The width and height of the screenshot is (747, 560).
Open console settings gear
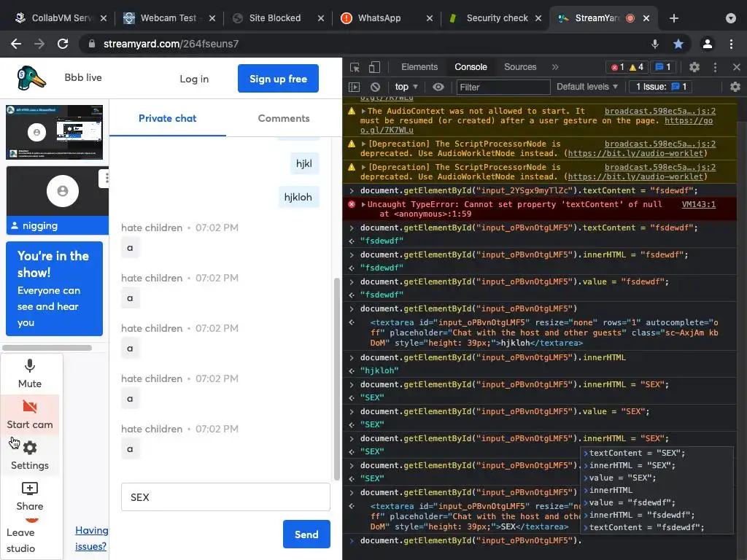[735, 87]
